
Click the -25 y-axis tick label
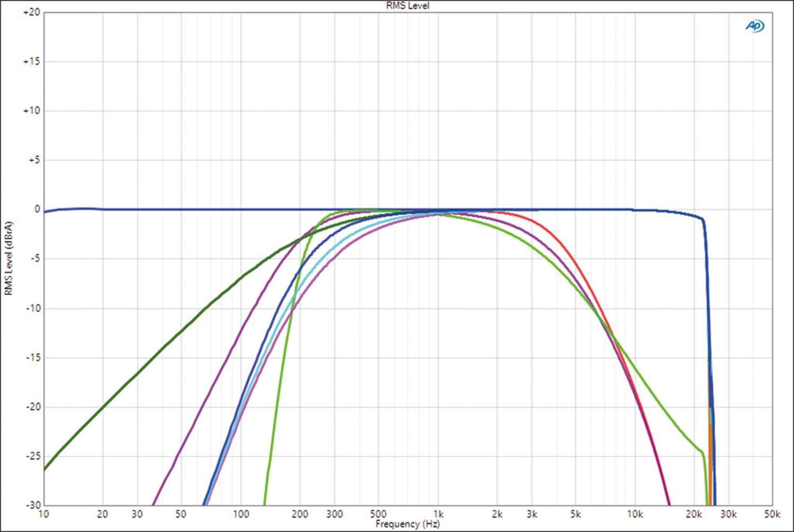tap(32, 456)
